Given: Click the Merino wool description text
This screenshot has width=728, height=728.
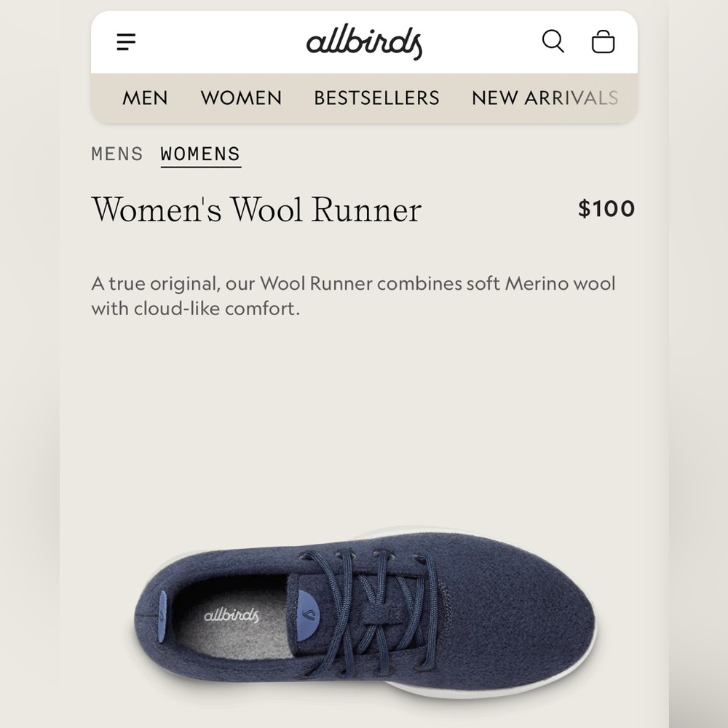Looking at the screenshot, I should [x=353, y=296].
